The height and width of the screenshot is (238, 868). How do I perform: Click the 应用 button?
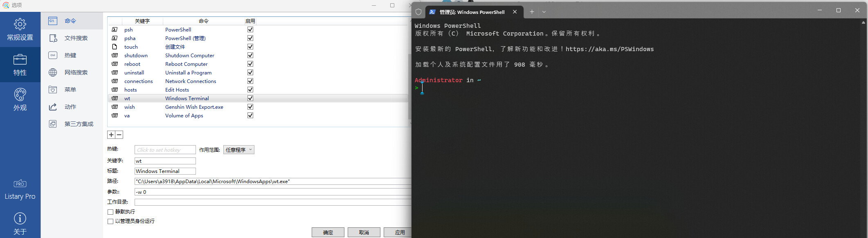[400, 232]
